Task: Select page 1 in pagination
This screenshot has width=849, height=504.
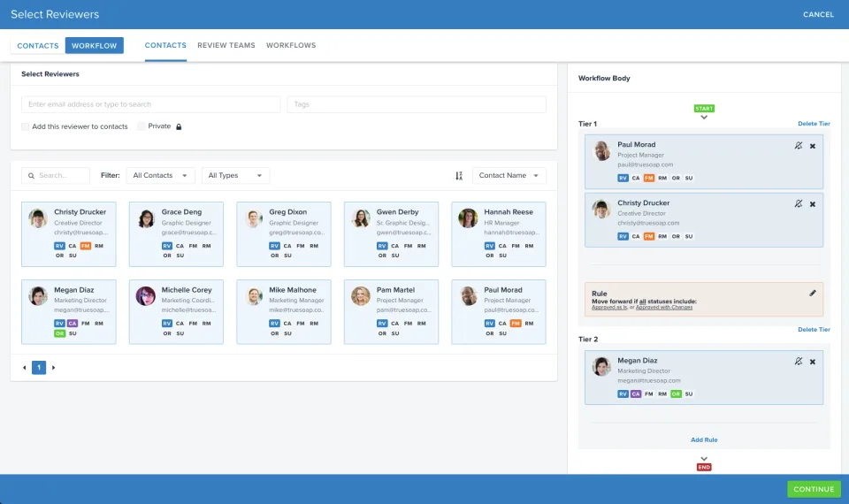Action: (39, 368)
